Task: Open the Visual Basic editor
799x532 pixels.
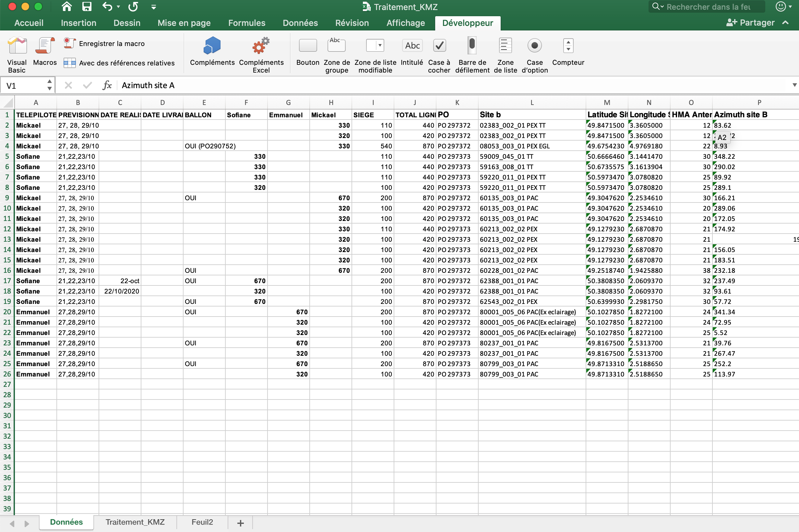Action: [x=17, y=54]
